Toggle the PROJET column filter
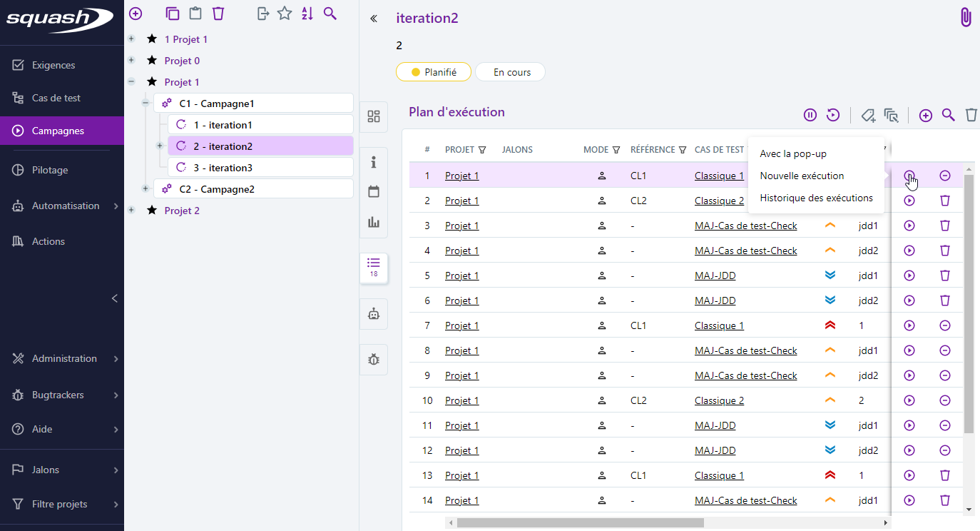This screenshot has height=531, width=980. click(x=482, y=150)
